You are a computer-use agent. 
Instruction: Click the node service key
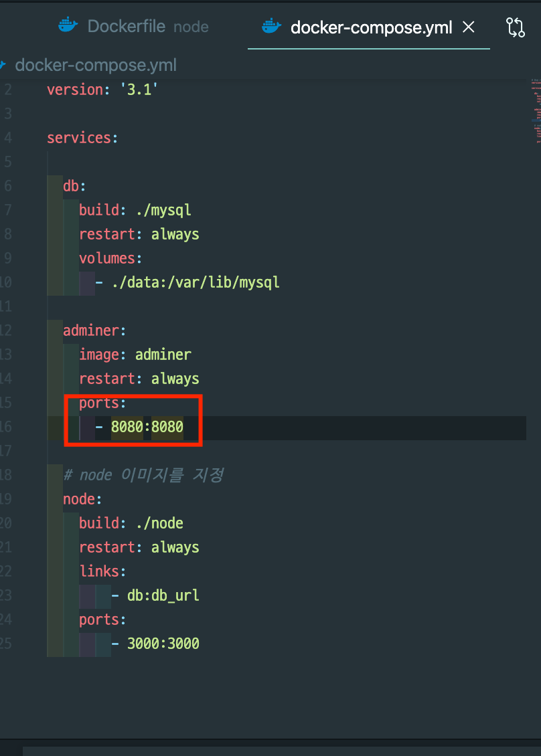pos(78,499)
